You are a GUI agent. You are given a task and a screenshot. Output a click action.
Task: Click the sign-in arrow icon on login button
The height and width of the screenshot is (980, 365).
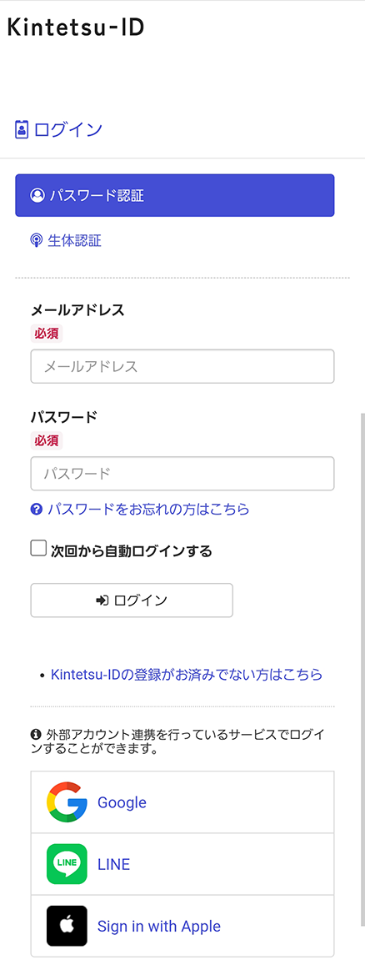point(102,601)
